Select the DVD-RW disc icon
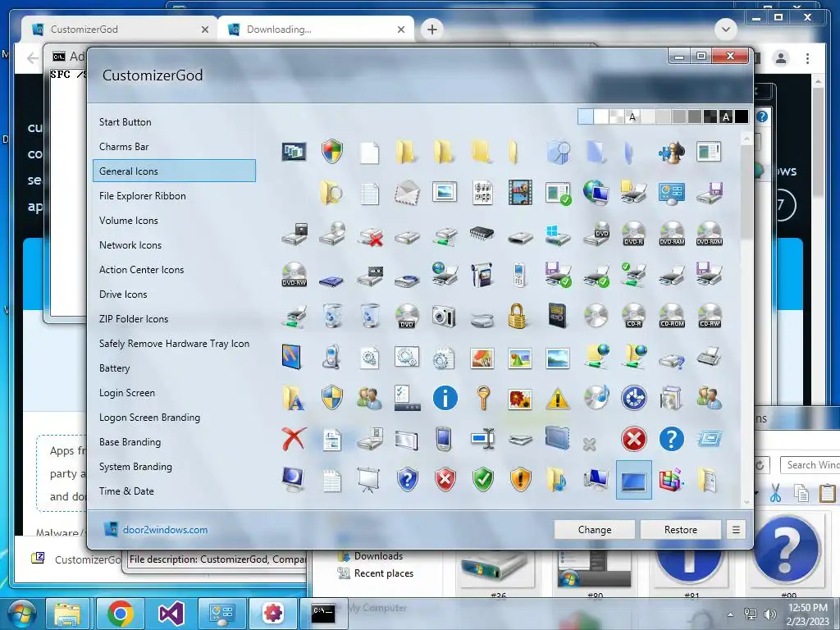This screenshot has height=630, width=840. (294, 275)
